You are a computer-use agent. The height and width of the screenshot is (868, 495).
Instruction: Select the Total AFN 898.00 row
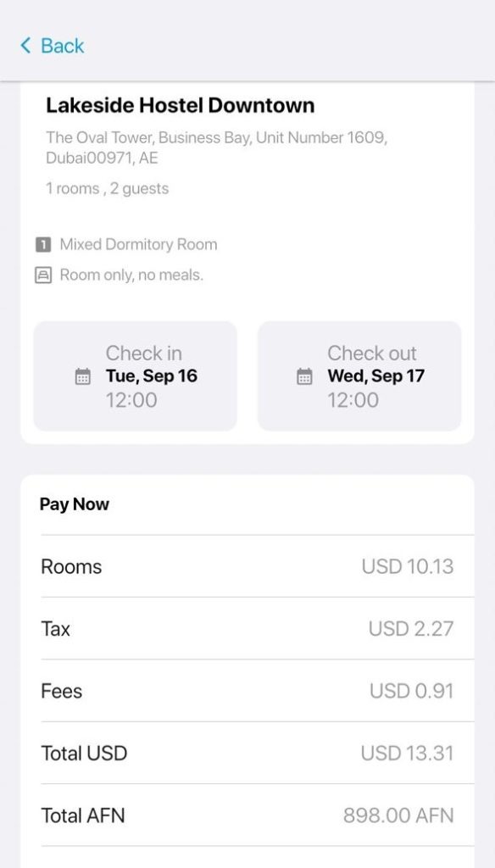click(257, 815)
